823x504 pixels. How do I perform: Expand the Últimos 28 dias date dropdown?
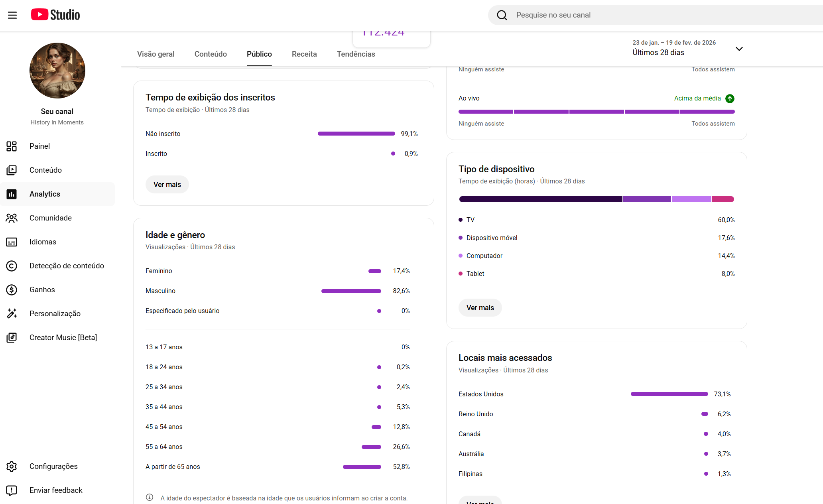point(739,49)
